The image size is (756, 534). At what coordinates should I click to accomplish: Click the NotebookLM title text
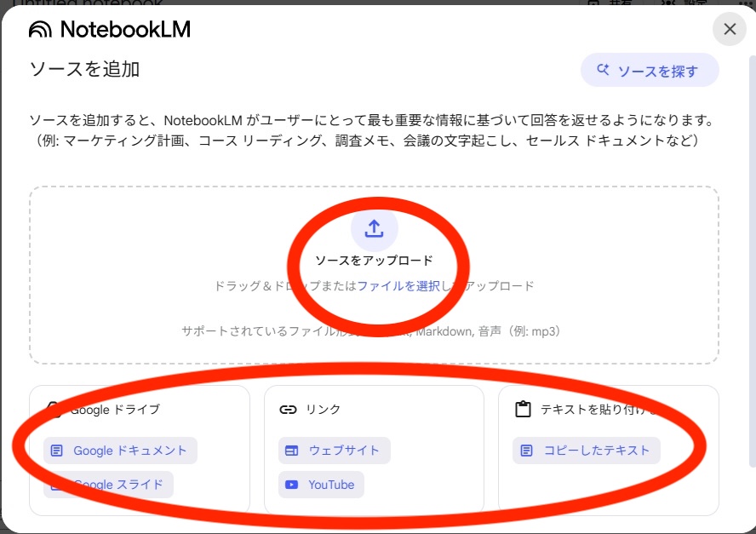125,30
